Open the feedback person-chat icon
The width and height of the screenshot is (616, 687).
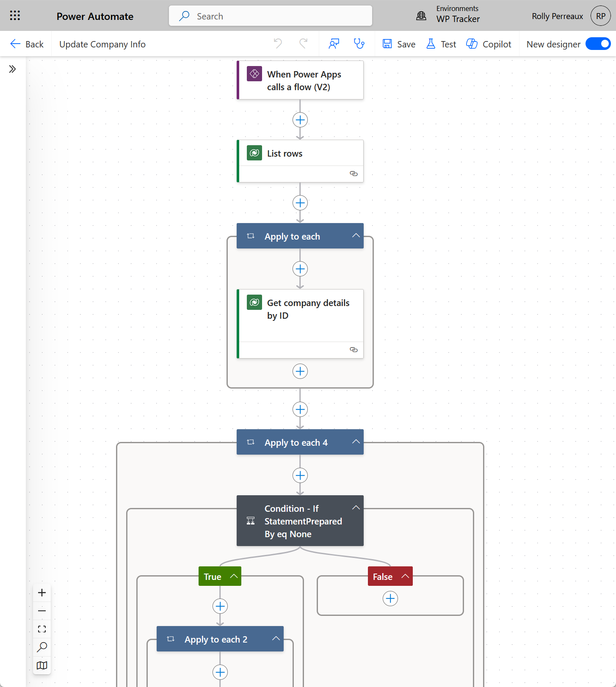(334, 44)
